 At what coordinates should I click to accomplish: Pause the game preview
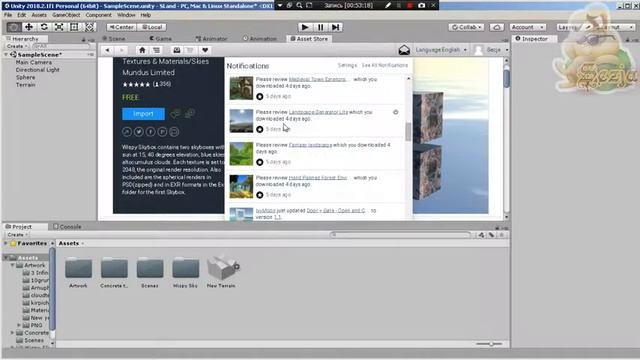pos(320,27)
